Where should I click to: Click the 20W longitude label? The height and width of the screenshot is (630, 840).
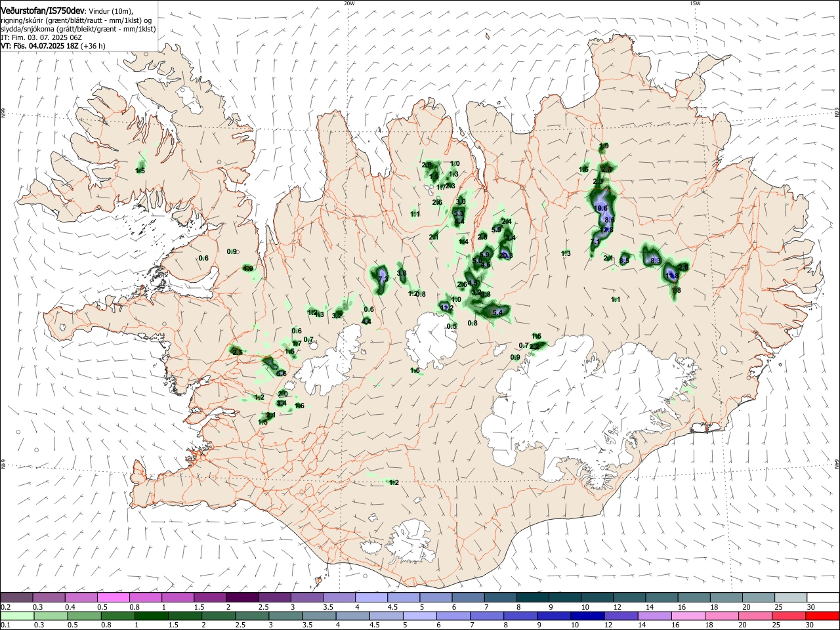tap(349, 3)
